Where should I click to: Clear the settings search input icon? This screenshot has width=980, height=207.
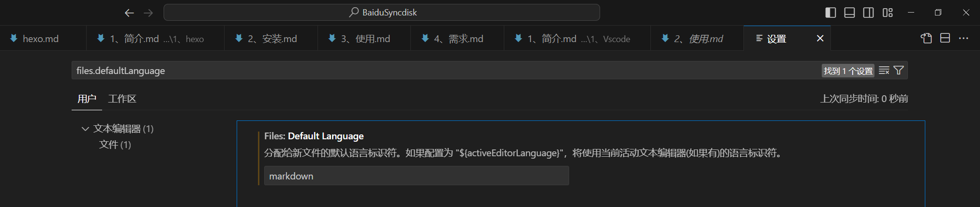pos(884,71)
